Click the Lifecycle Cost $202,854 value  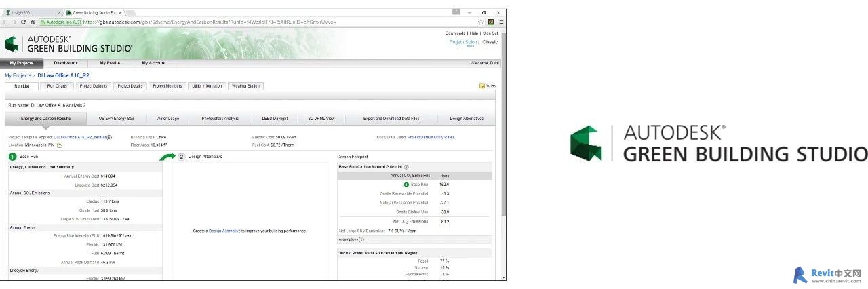coord(108,185)
